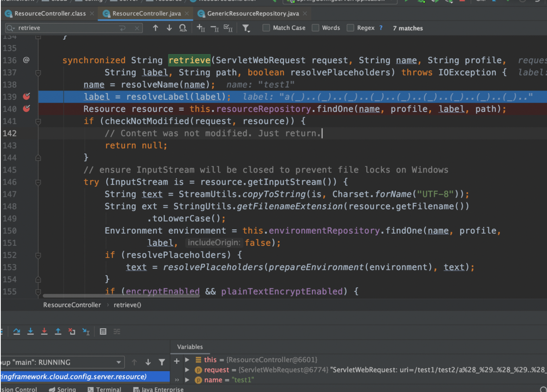Image resolution: width=547 pixels, height=392 pixels.
Task: Toggle breakpoint on line 139
Action: coord(27,97)
